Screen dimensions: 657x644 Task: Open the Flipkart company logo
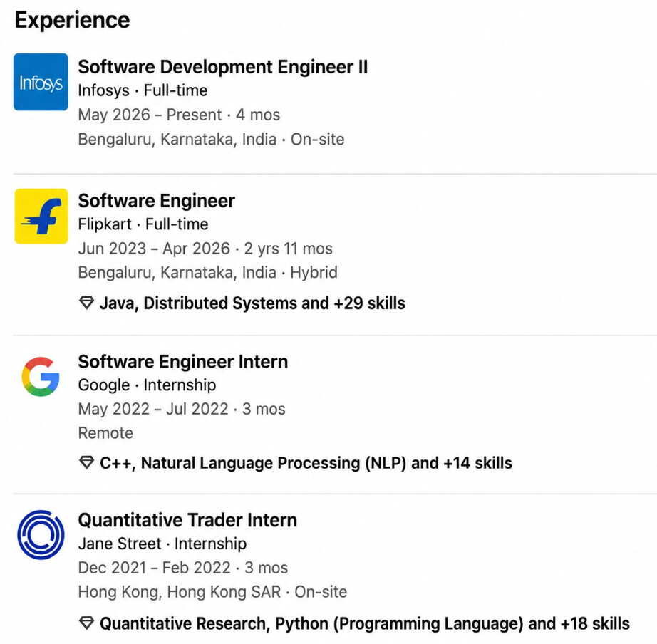[41, 216]
